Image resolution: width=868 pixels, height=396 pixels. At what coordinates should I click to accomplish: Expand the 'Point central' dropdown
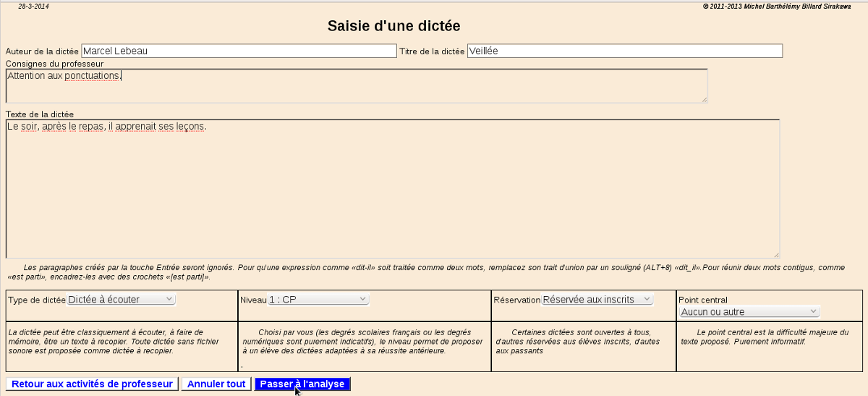749,311
